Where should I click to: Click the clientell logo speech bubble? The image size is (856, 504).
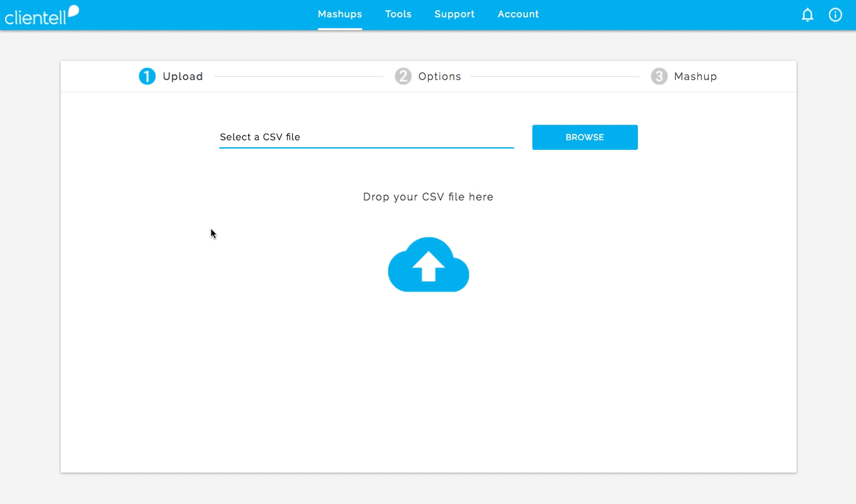coord(73,11)
